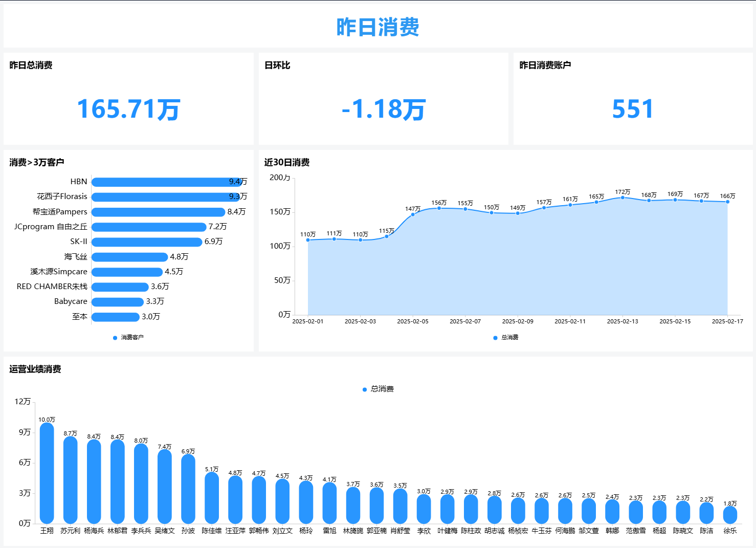This screenshot has height=548, width=756.
Task: Click the 溪木源Simpcare bar
Action: pos(127,272)
